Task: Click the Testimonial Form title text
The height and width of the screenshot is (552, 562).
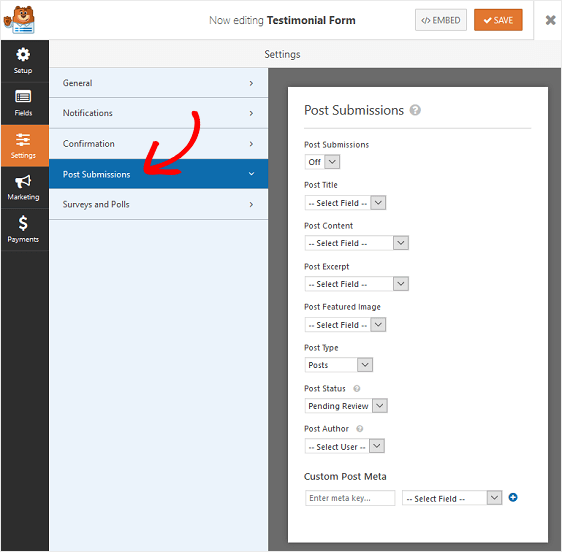Action: pos(311,20)
